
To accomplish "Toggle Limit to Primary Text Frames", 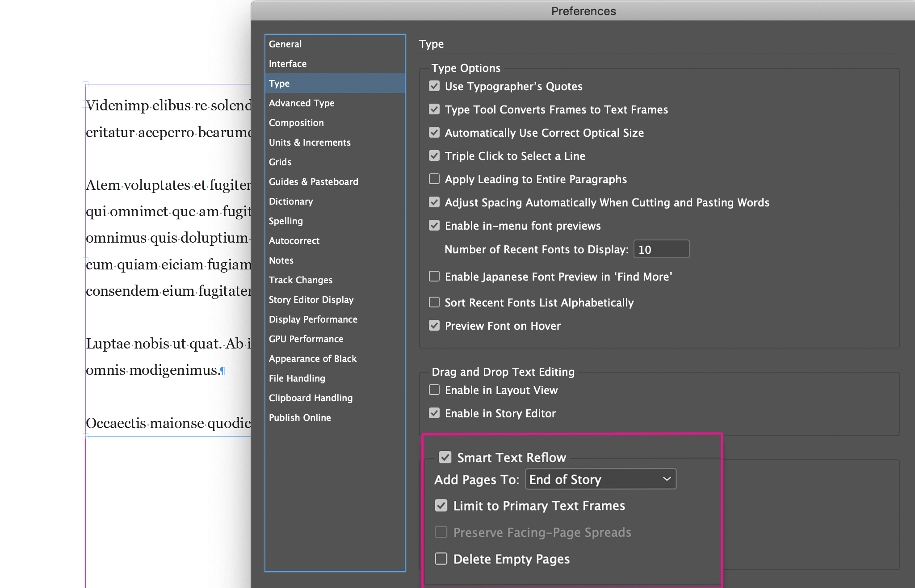I will (440, 504).
